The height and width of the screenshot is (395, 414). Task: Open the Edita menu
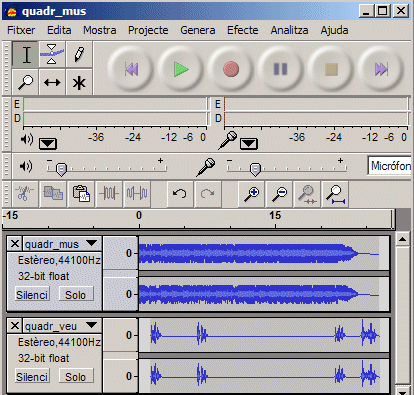click(59, 30)
